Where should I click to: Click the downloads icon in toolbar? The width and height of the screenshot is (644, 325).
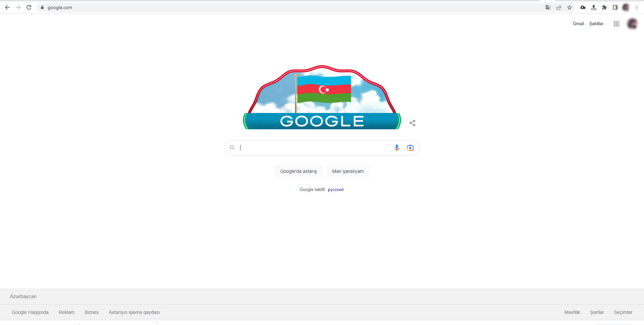coord(594,7)
